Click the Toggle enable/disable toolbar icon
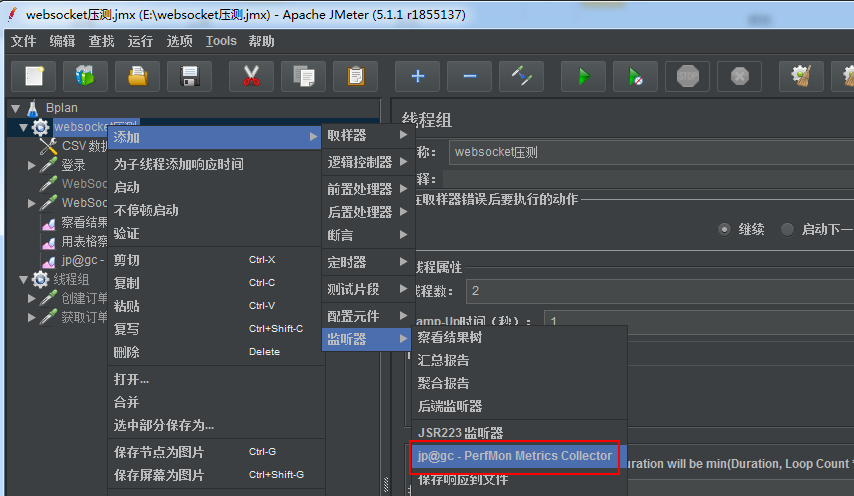854x496 pixels. point(522,76)
